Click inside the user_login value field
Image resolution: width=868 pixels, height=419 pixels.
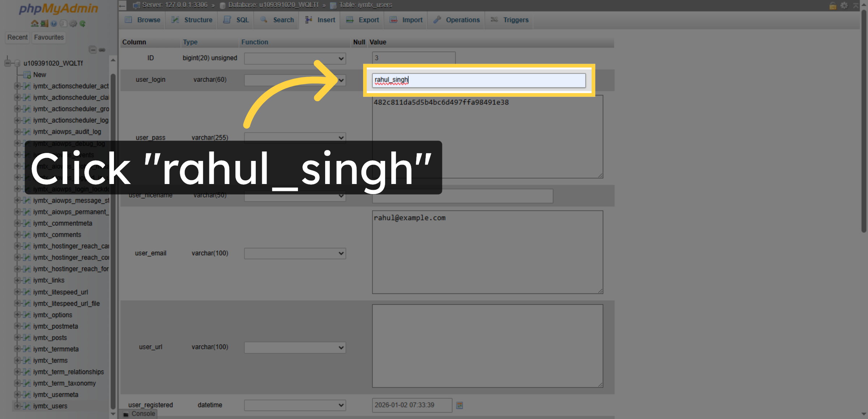478,80
